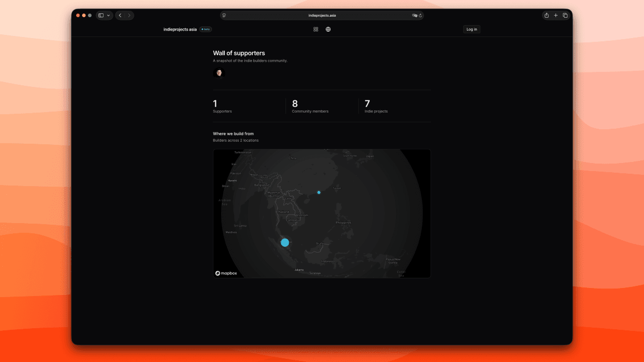
Task: Click the Community members stat
Action: click(x=310, y=106)
